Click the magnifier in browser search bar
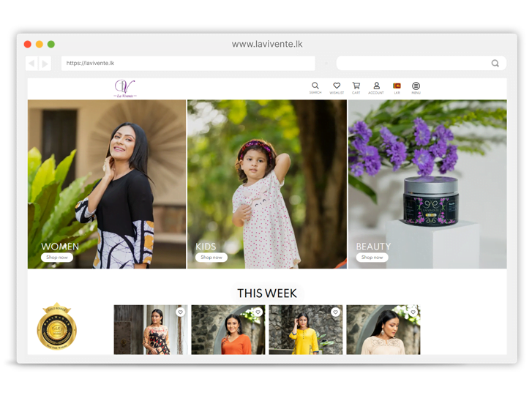 click(495, 64)
